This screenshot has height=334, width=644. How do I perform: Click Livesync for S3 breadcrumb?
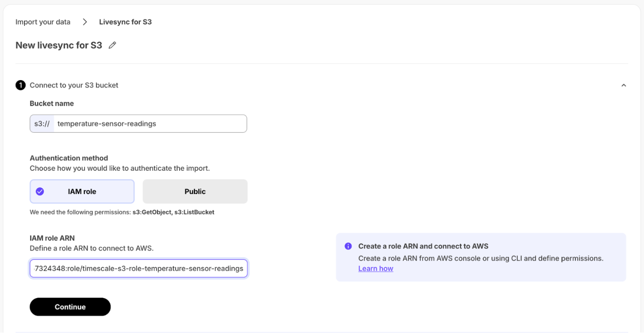(x=125, y=22)
